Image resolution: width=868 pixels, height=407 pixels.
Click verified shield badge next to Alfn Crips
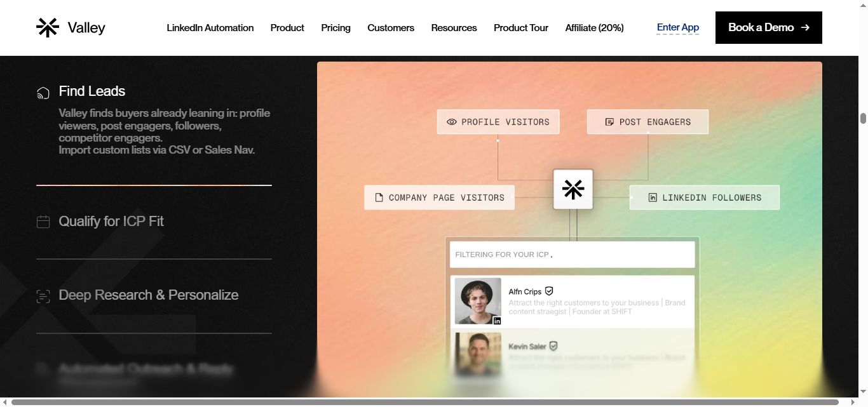pyautogui.click(x=550, y=291)
